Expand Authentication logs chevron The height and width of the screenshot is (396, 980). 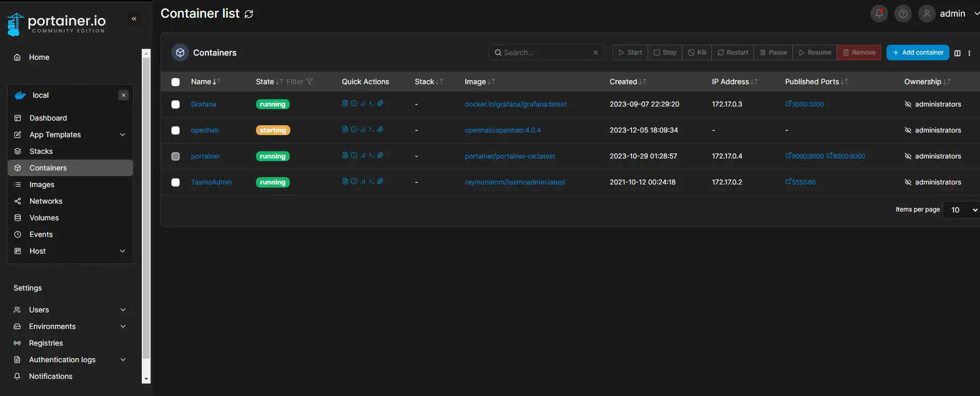(123, 360)
